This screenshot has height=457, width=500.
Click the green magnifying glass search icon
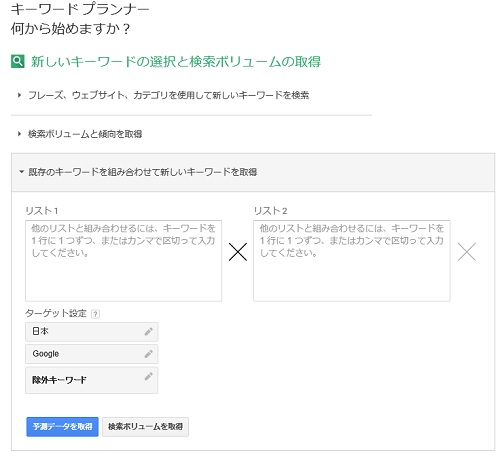[18, 62]
